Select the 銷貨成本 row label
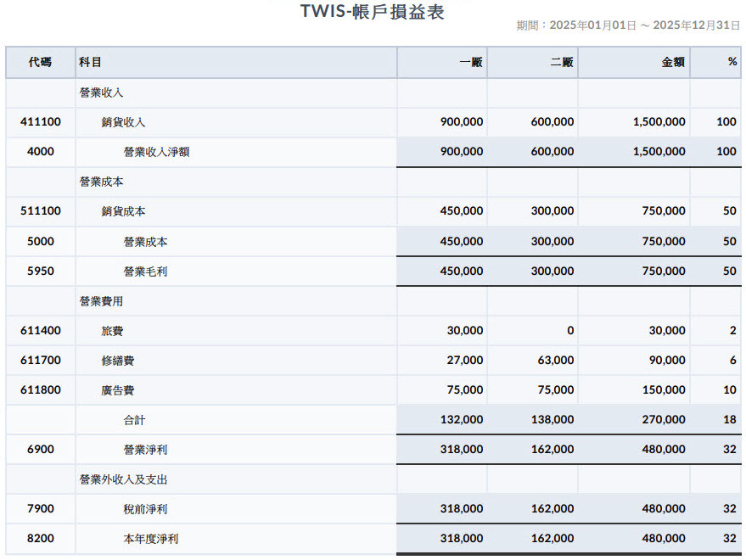 click(123, 211)
